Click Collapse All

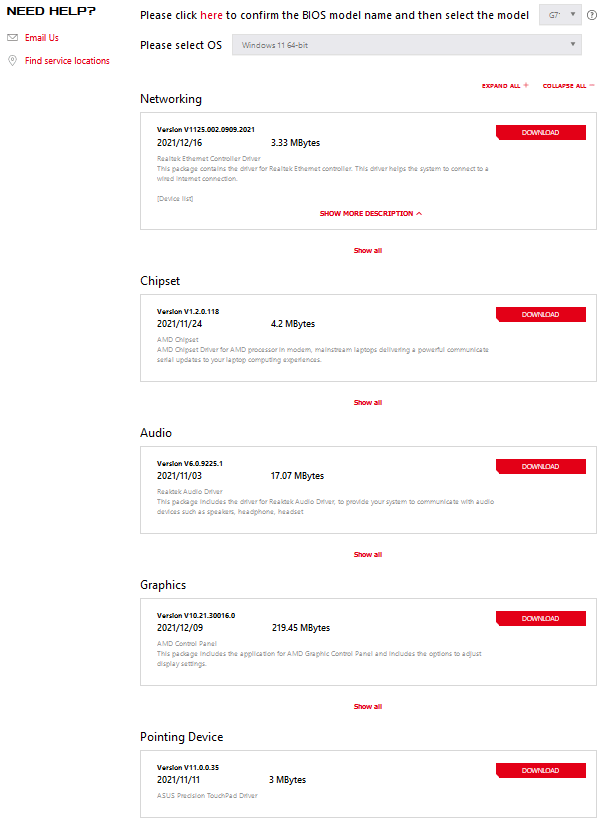(568, 86)
